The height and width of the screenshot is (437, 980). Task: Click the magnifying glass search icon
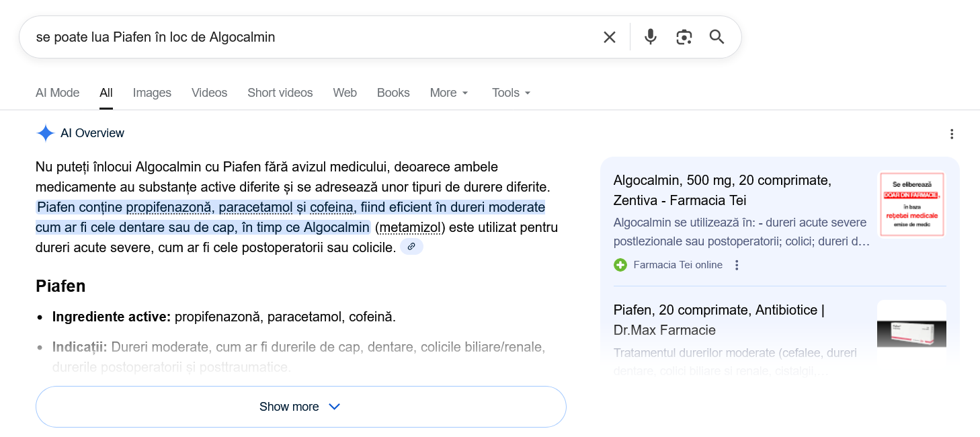pos(717,37)
